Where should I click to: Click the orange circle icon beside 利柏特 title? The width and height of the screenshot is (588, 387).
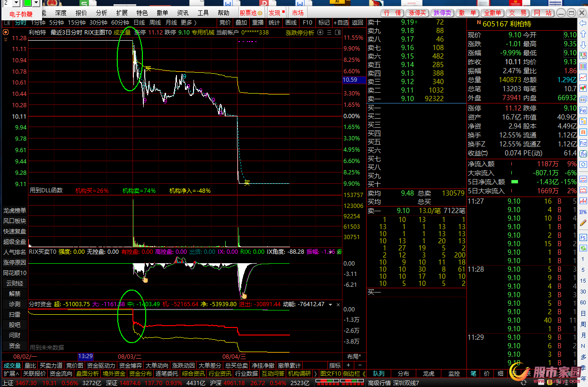click(x=6, y=33)
